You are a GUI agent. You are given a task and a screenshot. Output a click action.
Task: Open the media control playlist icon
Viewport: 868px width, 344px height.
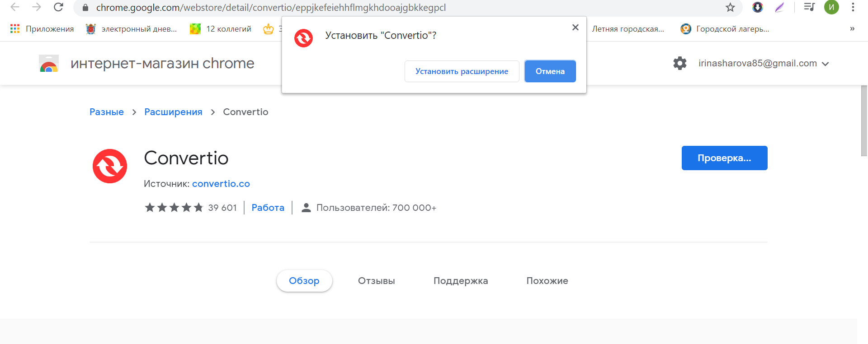[809, 7]
